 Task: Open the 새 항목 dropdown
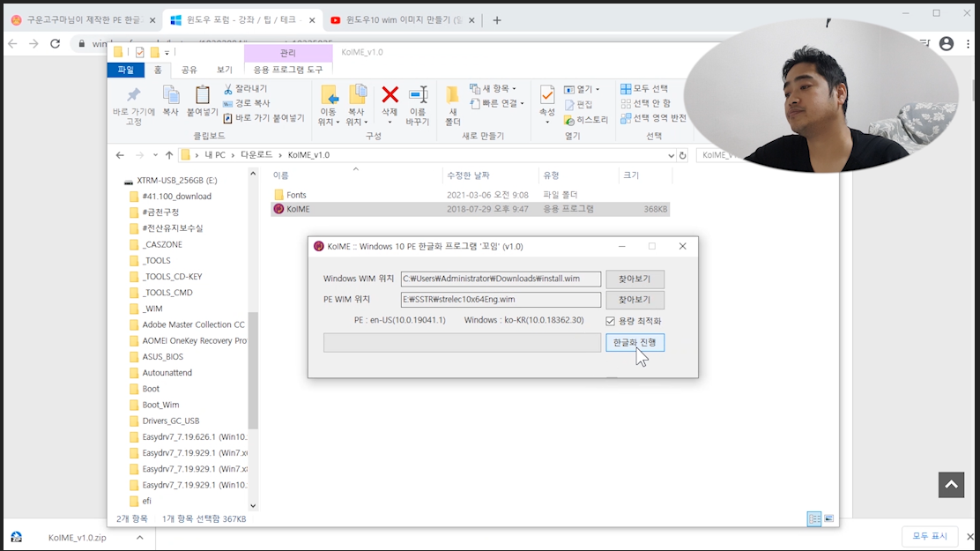click(x=494, y=89)
